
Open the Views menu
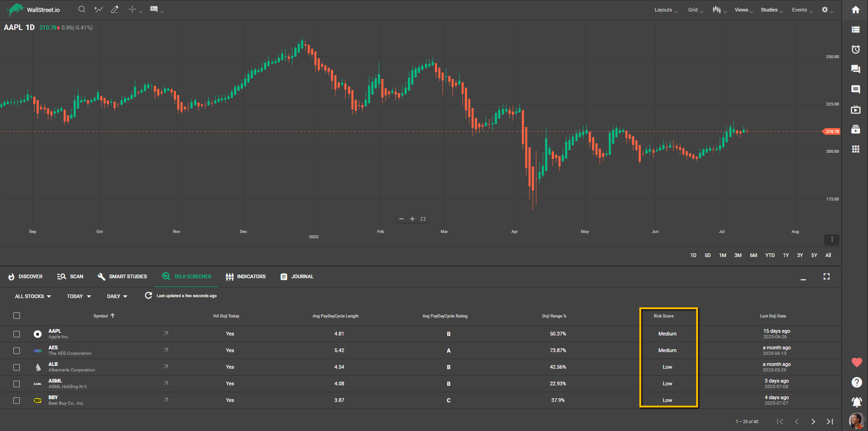tap(744, 10)
